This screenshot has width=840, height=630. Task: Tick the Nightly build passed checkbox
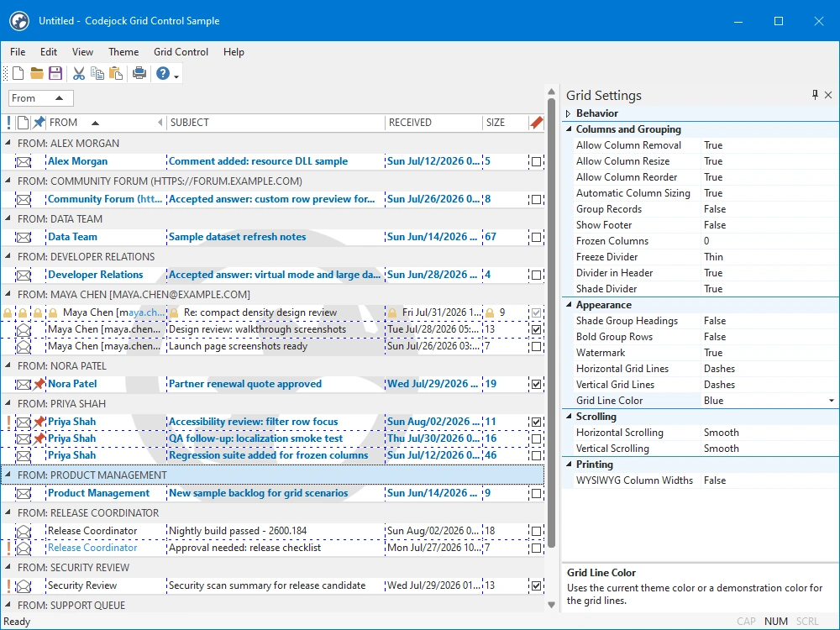pyautogui.click(x=536, y=532)
